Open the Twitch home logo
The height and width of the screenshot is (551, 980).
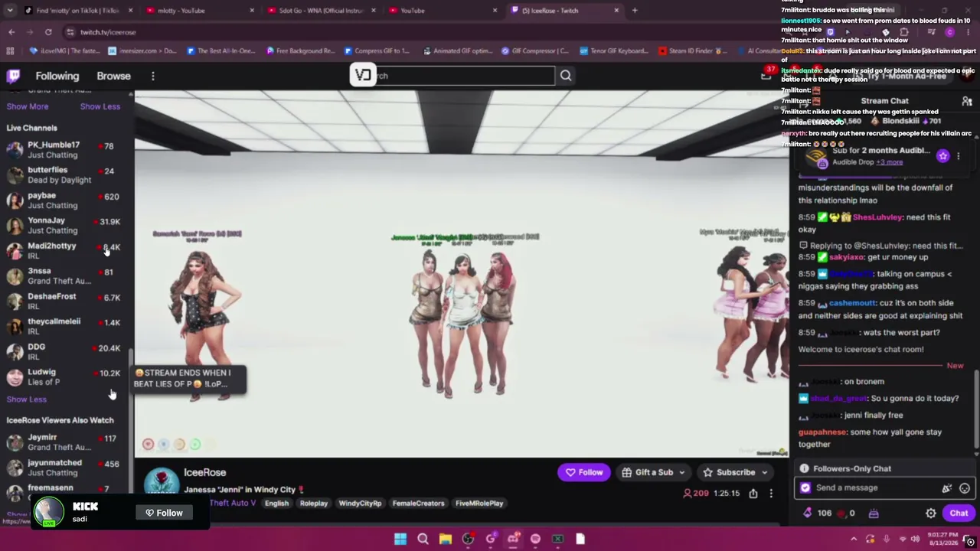(x=14, y=76)
